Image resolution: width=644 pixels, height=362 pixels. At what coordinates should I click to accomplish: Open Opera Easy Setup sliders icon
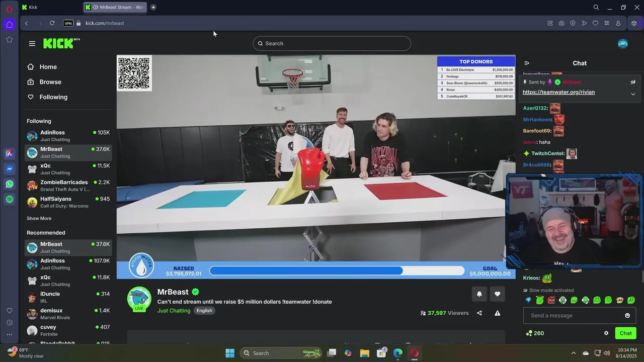(x=607, y=23)
